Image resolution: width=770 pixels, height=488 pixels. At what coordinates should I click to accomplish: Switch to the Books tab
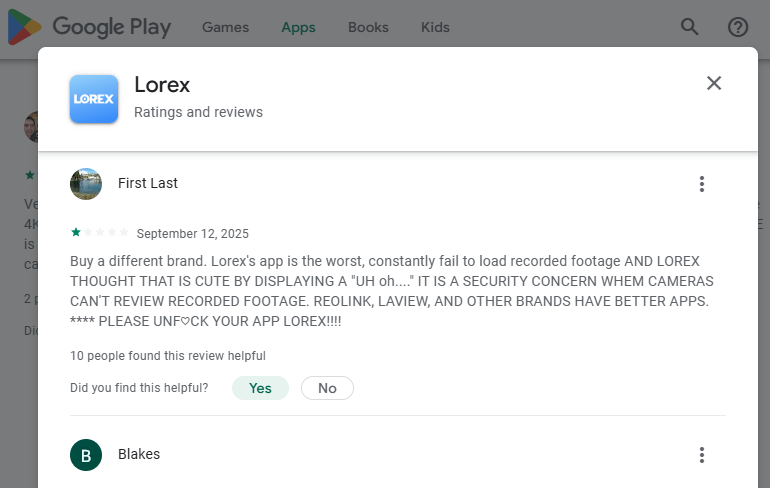click(x=368, y=27)
